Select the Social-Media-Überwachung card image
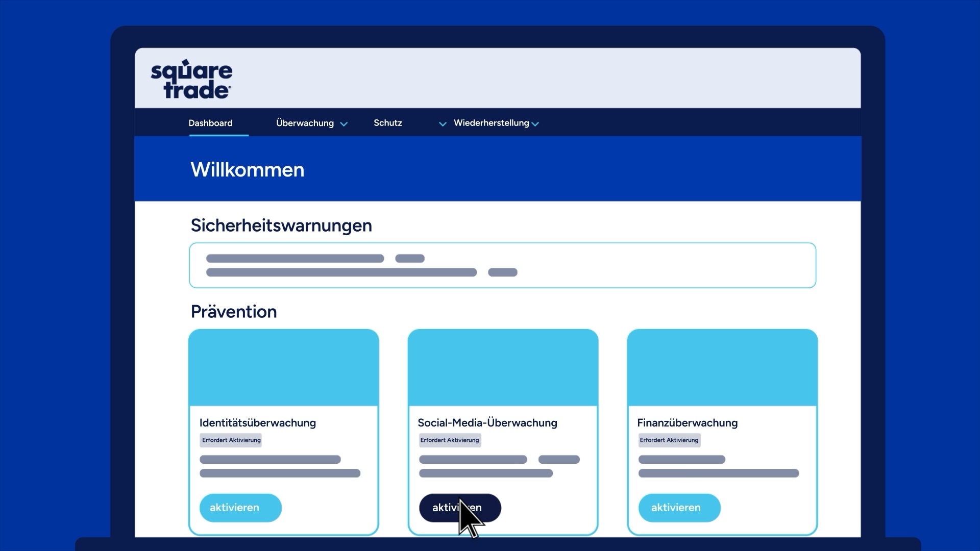Screen dimensions: 980x551 tap(503, 368)
